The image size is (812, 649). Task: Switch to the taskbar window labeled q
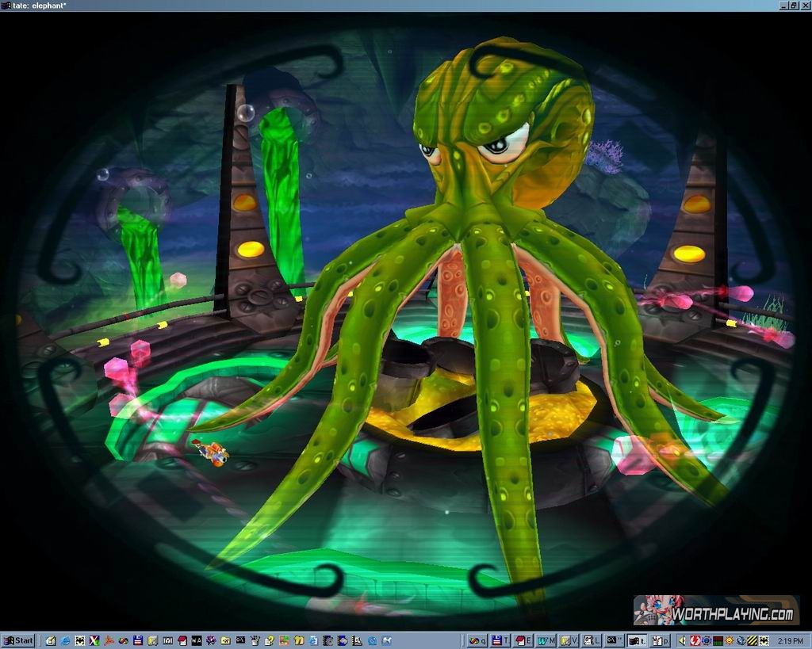click(x=478, y=640)
